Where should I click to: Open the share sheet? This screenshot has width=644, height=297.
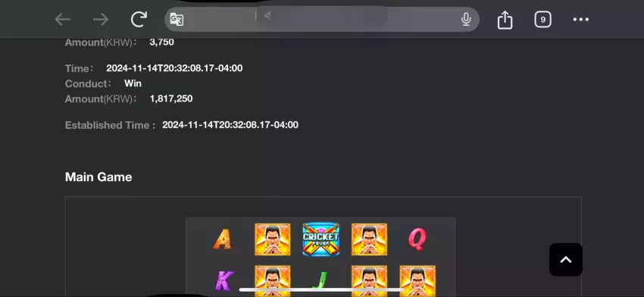(505, 19)
